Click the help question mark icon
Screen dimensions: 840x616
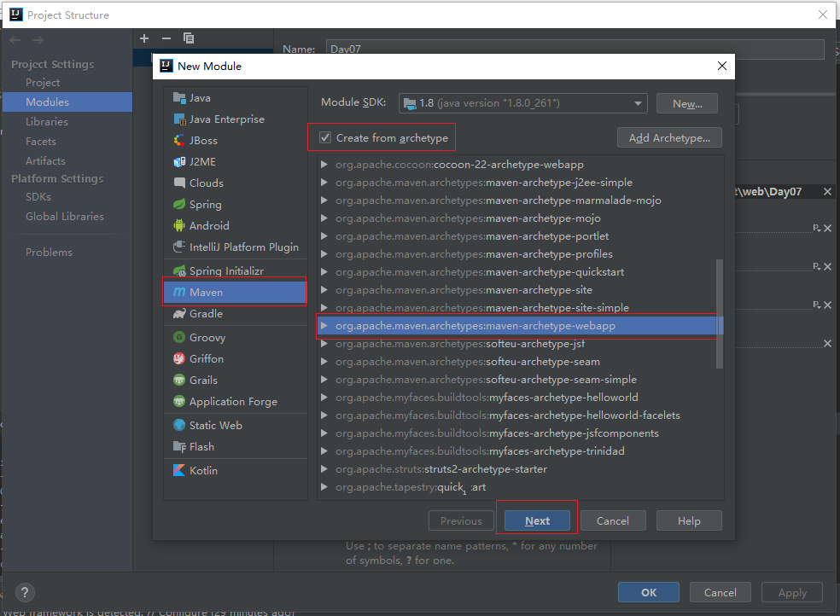(25, 593)
